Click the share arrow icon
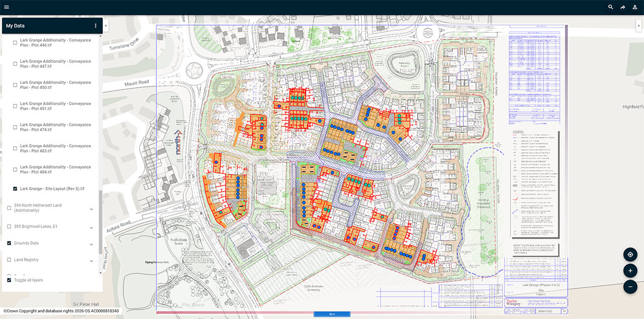 [623, 7]
